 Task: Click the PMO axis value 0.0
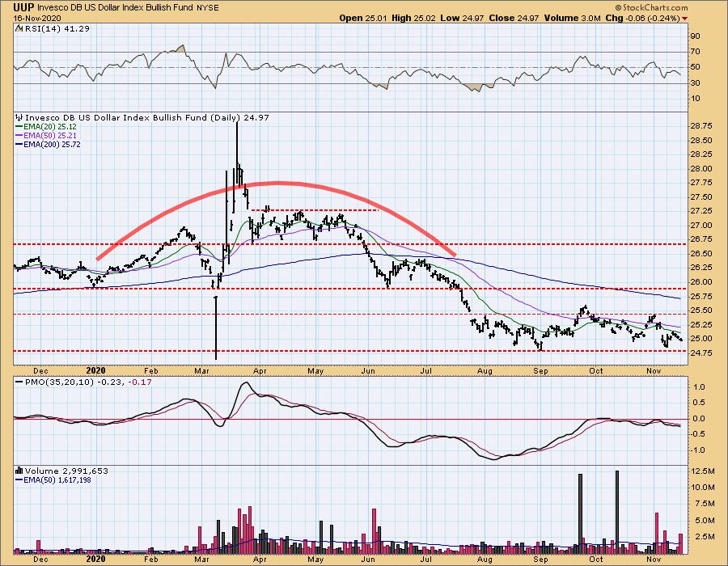[x=699, y=419]
